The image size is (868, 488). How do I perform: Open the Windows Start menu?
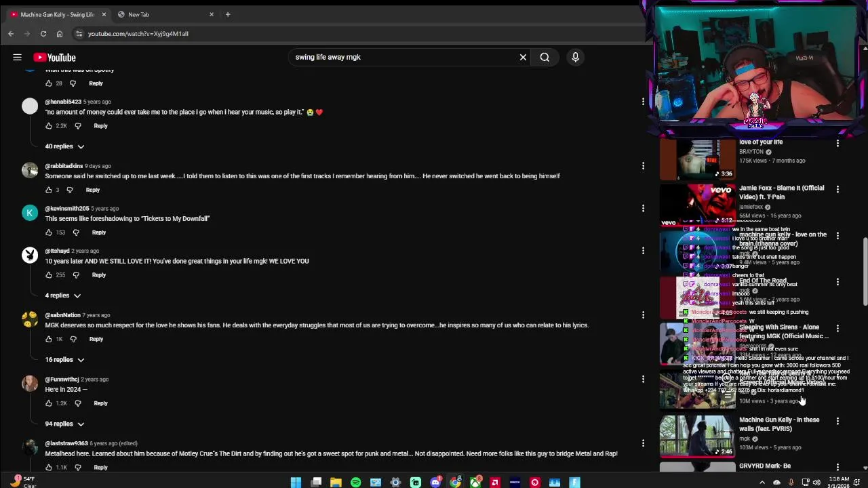click(x=296, y=483)
